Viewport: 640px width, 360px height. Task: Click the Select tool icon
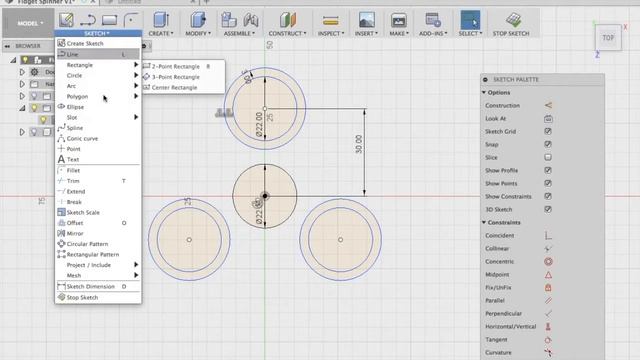[470, 20]
